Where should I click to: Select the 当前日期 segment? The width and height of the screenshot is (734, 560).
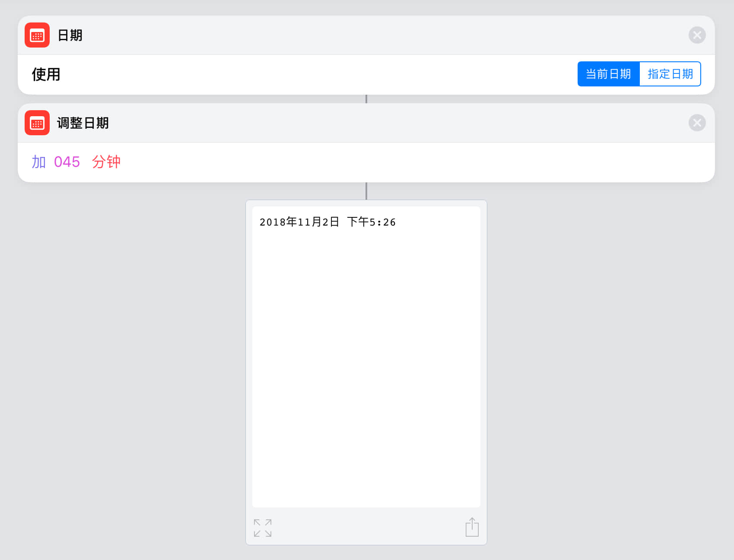click(x=608, y=74)
